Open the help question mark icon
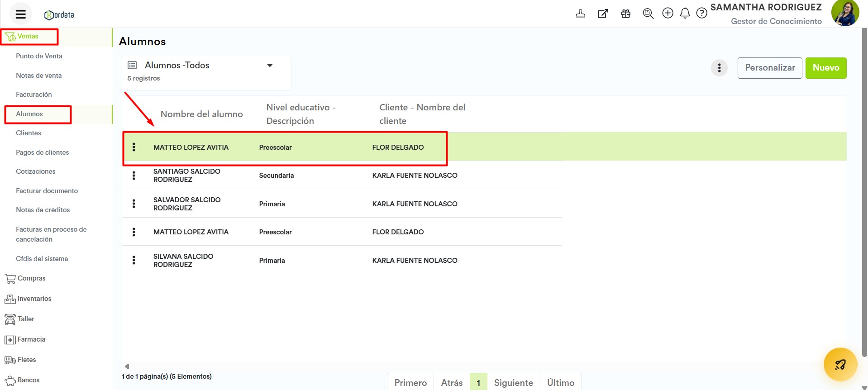Viewport: 868px width, 390px height. click(701, 13)
